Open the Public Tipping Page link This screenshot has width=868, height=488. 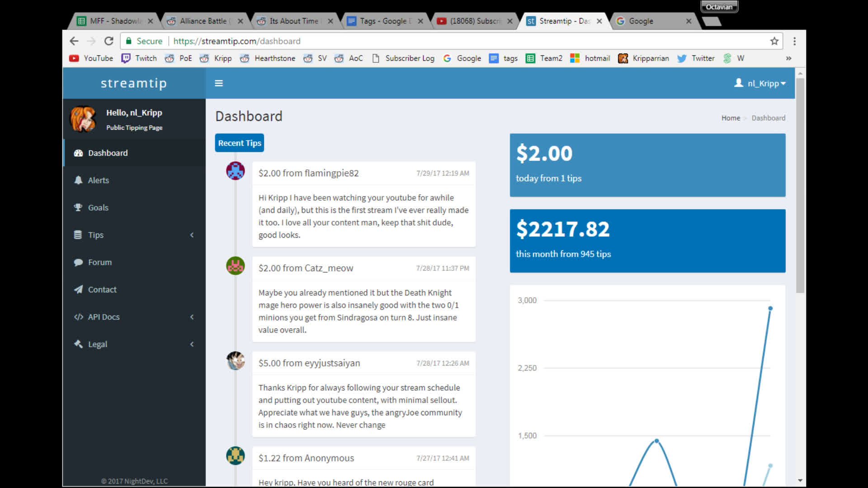[x=134, y=128]
